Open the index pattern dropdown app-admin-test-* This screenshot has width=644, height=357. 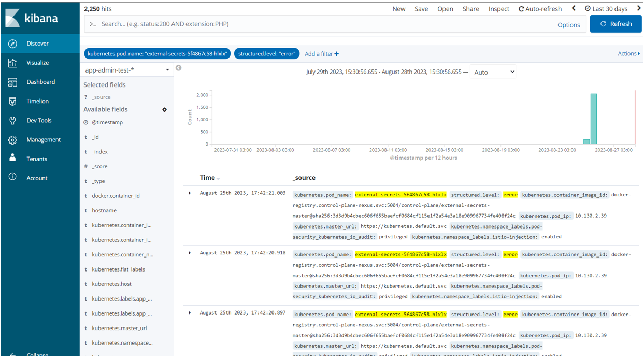[127, 69]
